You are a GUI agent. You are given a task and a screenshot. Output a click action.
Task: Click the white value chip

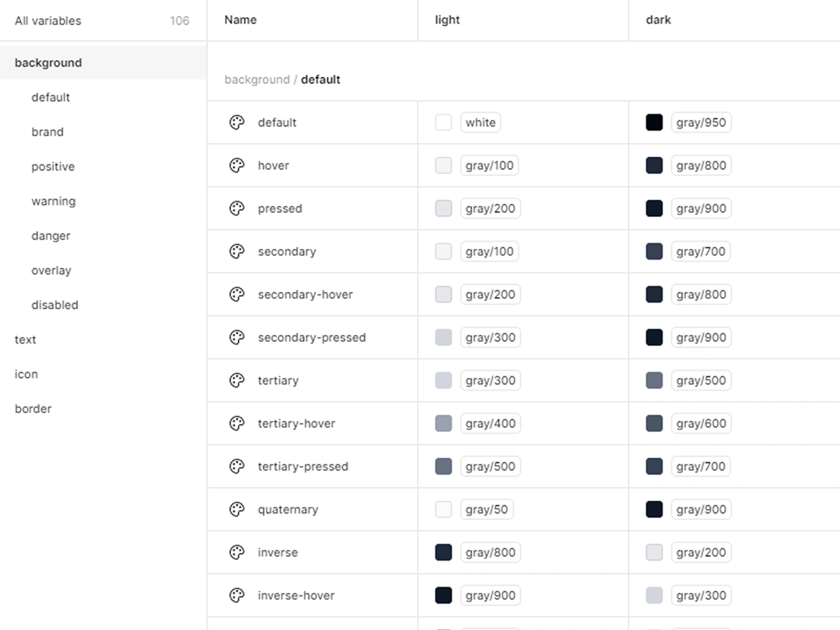480,122
